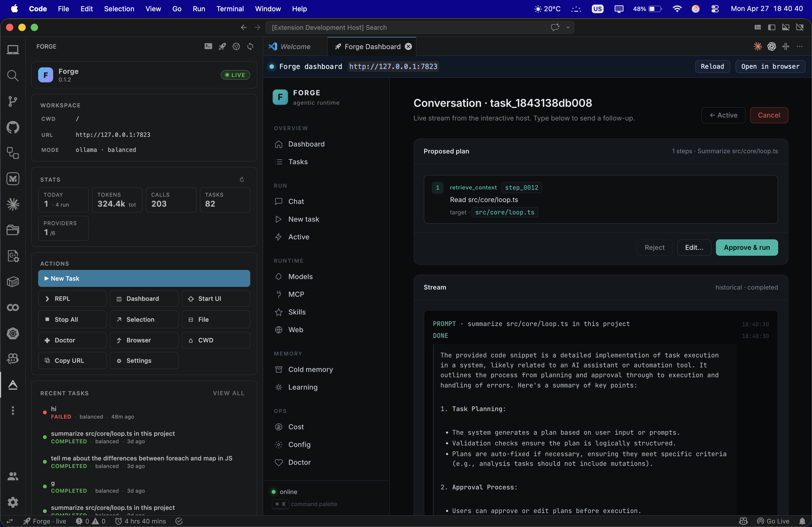Viewport: 812px width, 527px height.
Task: Open the more options ellipsis in activity bar
Action: coord(13,411)
